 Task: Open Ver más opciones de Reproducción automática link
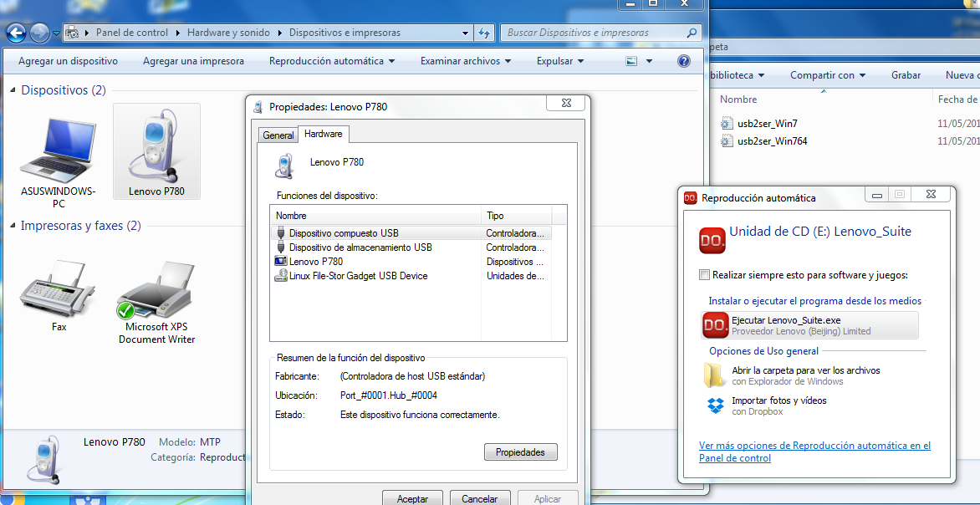click(x=814, y=451)
